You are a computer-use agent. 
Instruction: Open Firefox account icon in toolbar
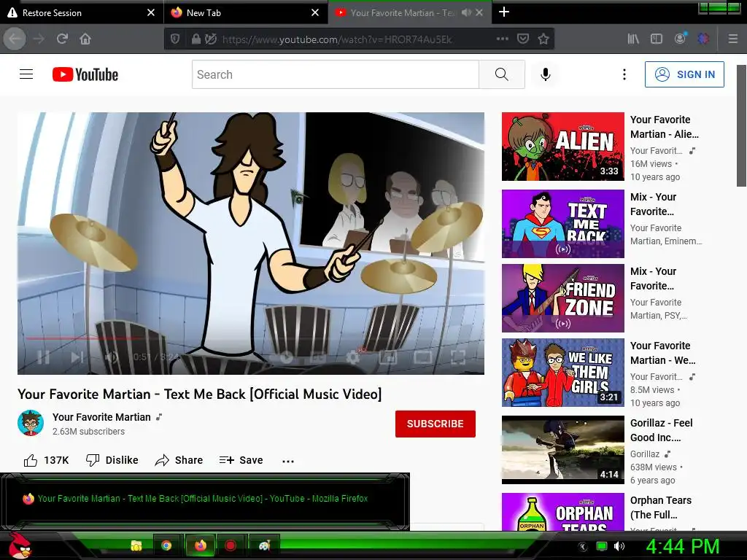[x=681, y=39]
